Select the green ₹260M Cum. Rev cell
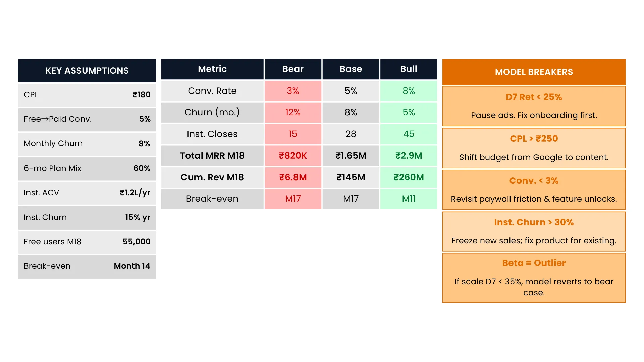 click(409, 177)
